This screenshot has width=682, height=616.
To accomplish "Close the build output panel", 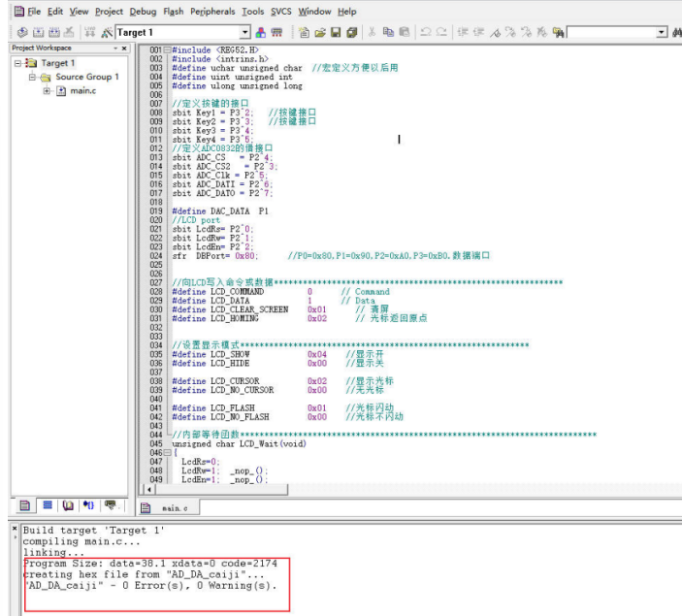I will [15, 528].
